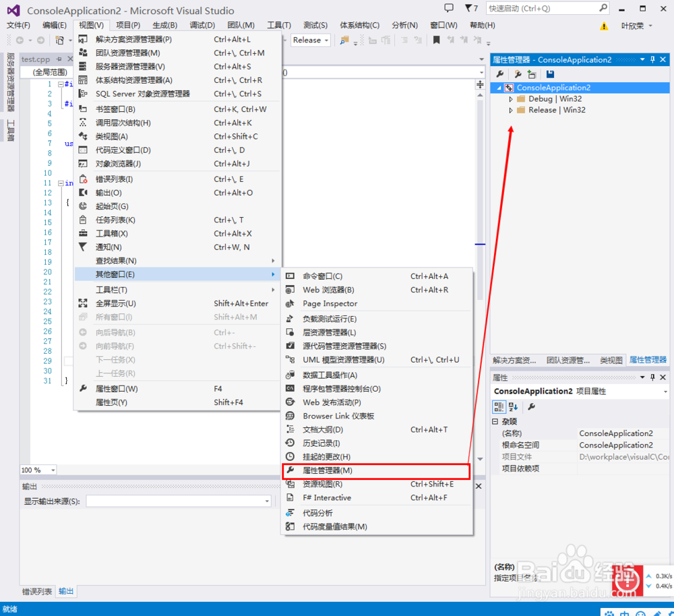
Task: Pin the 属性 properties panel
Action: (x=652, y=377)
